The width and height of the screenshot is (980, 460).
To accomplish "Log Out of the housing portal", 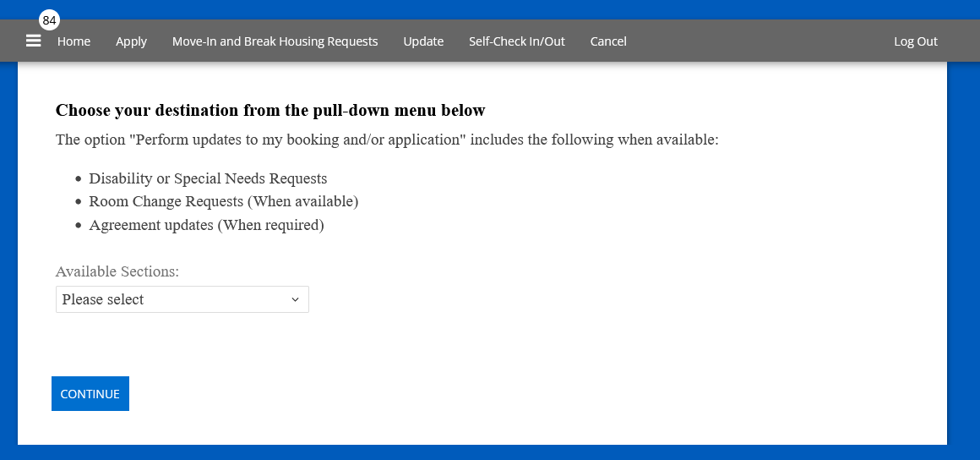I will (916, 41).
